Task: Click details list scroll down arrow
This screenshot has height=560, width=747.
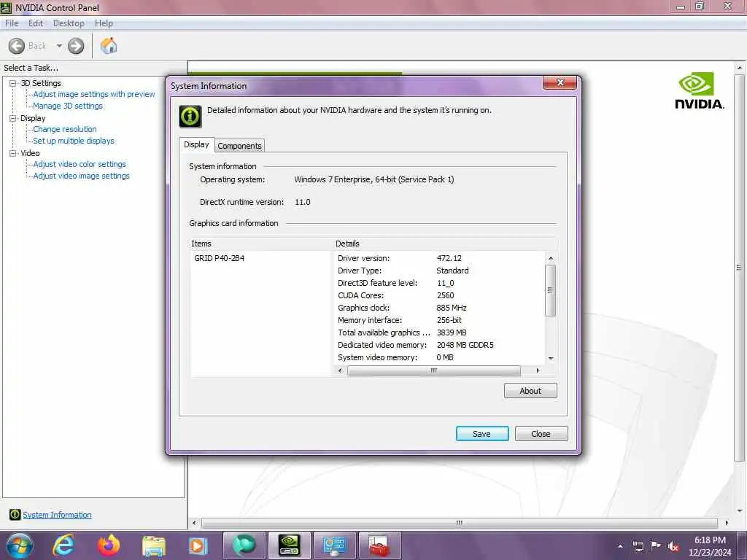Action: (551, 358)
